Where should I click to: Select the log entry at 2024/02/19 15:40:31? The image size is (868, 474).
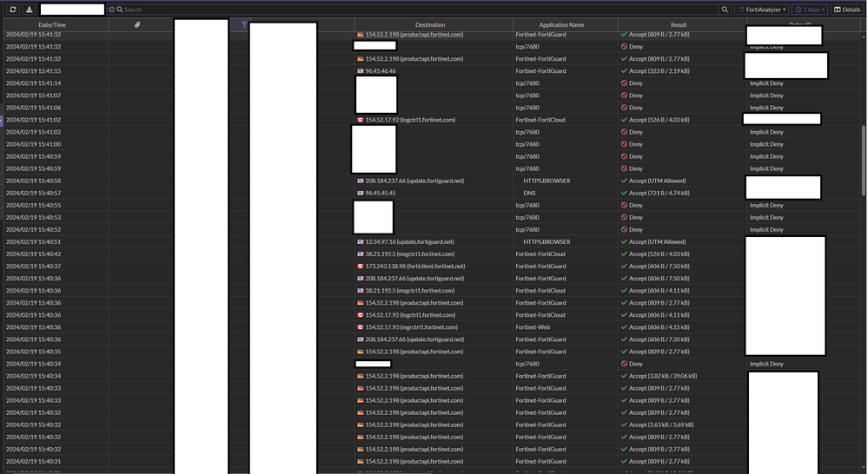click(x=432, y=461)
